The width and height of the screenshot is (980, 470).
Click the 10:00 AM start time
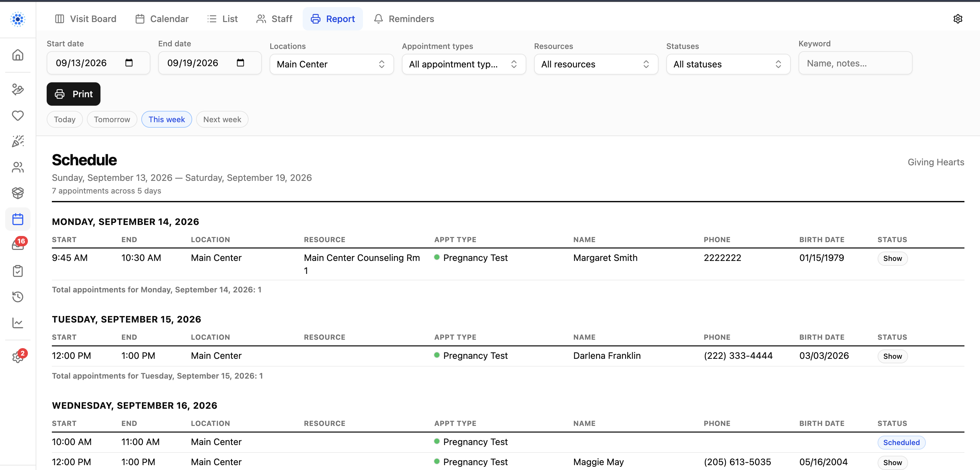pyautogui.click(x=72, y=442)
